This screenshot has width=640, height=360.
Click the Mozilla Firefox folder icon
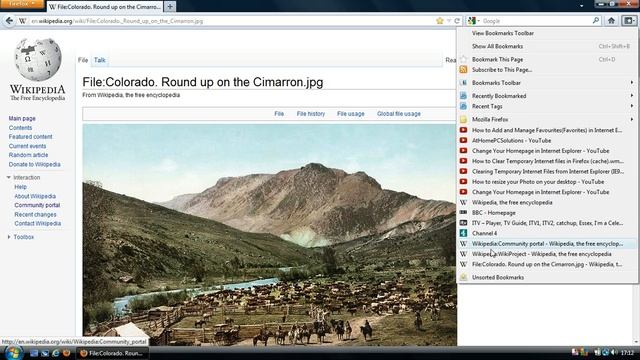click(x=463, y=119)
